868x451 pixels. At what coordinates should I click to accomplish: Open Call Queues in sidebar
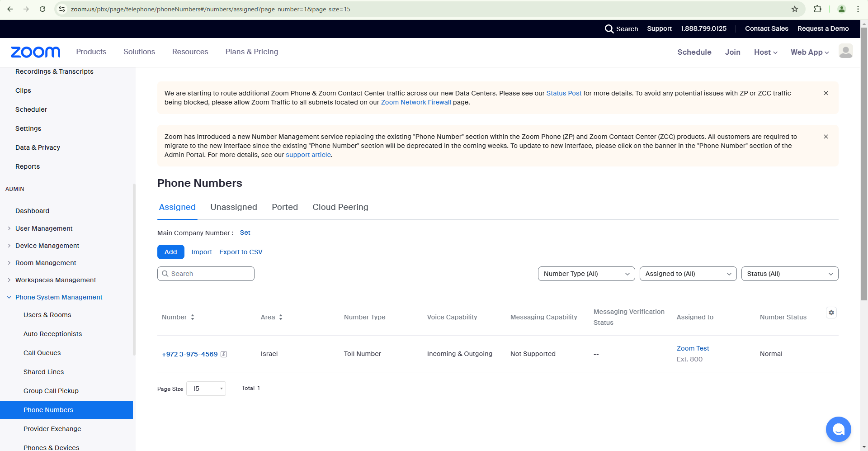[42, 353]
